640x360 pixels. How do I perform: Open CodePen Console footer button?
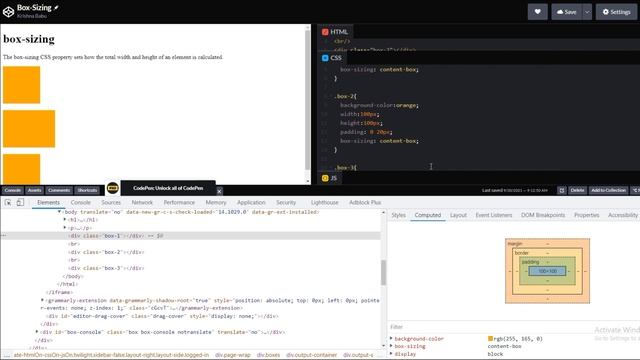point(13,190)
